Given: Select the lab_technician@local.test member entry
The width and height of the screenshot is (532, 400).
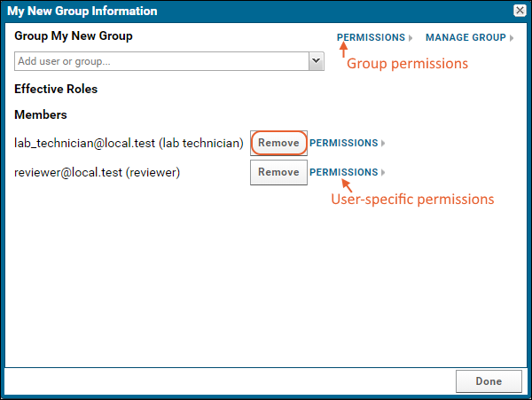Looking at the screenshot, I should [129, 143].
